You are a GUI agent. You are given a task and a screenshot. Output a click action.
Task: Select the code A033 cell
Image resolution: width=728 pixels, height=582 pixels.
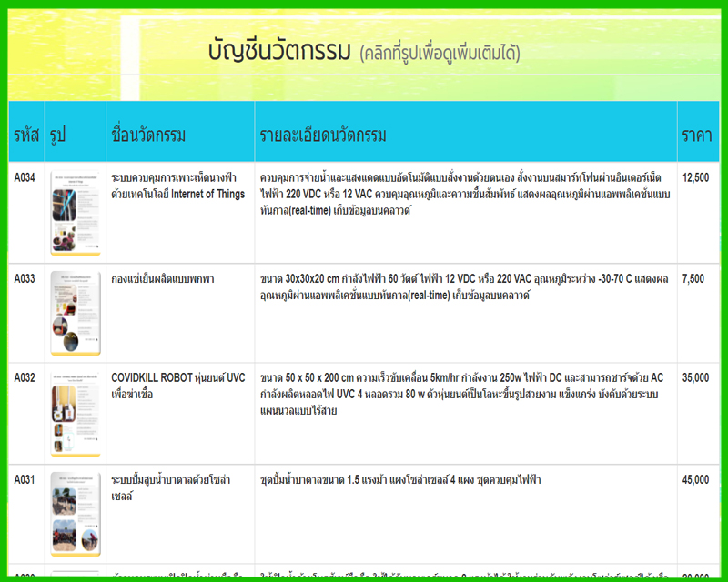point(25,279)
